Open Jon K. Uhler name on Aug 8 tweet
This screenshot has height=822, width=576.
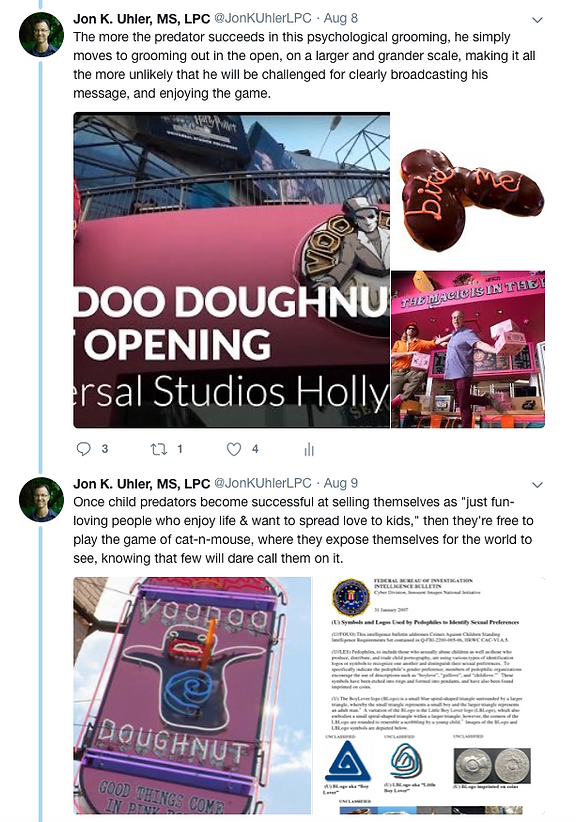pyautogui.click(x=142, y=18)
